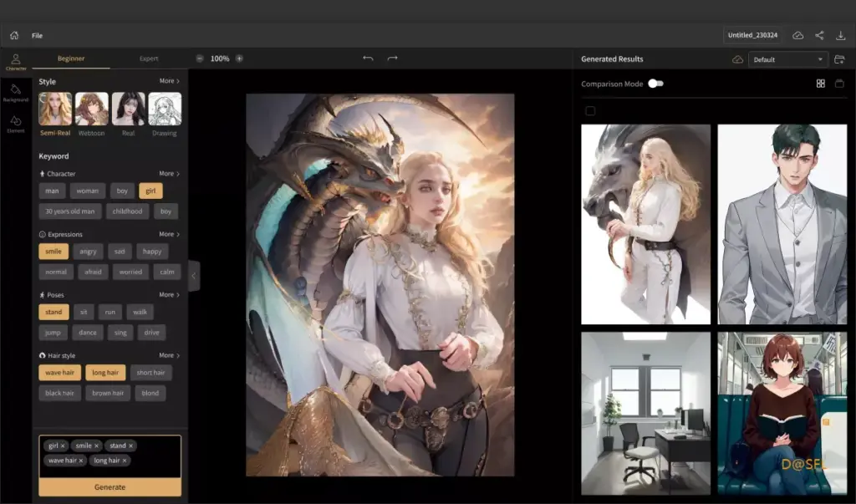Add the calm expression keyword

167,272
